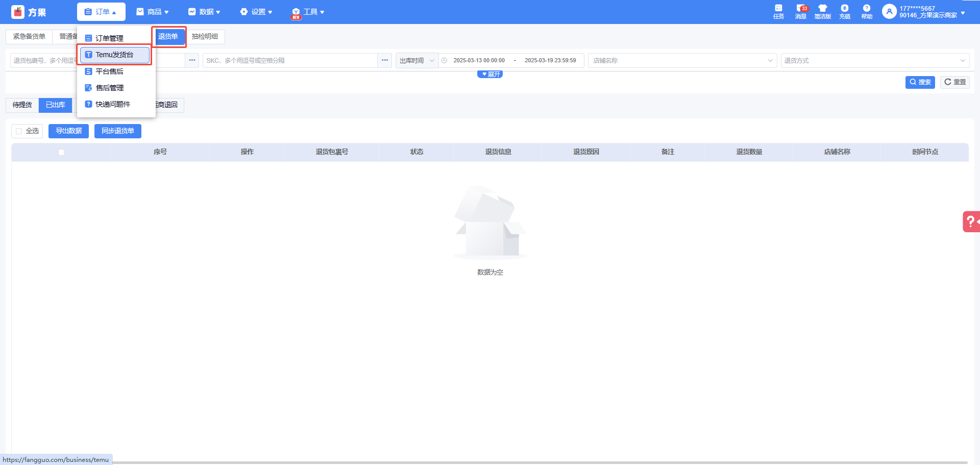Open the 退货方式 return method dropdown
This screenshot has height=465, width=980.
click(874, 61)
